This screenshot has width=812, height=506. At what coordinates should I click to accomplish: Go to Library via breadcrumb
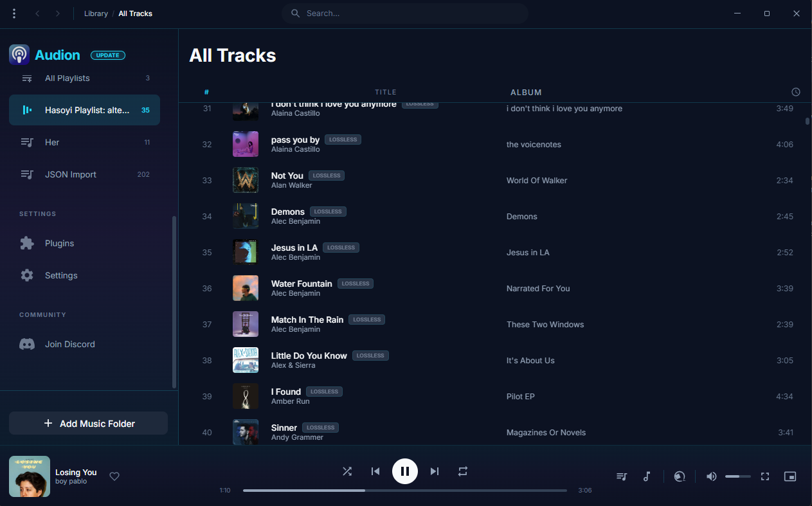96,13
